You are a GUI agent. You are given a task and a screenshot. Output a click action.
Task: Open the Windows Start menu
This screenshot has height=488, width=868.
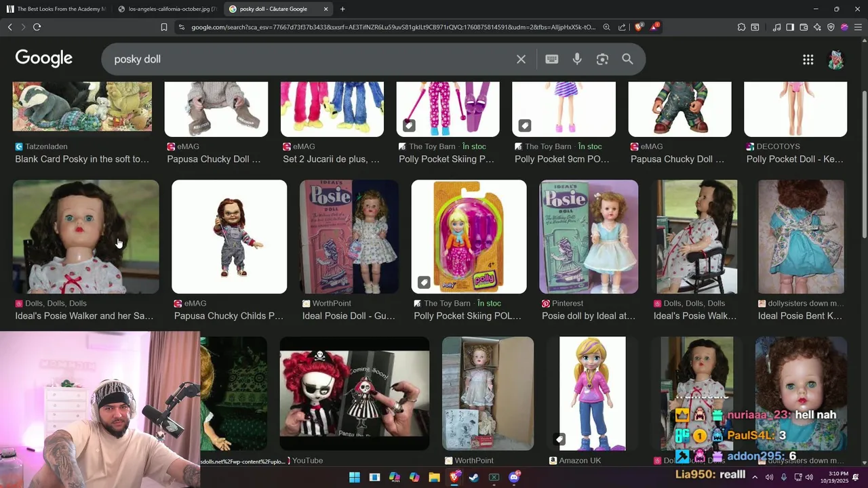click(x=354, y=477)
